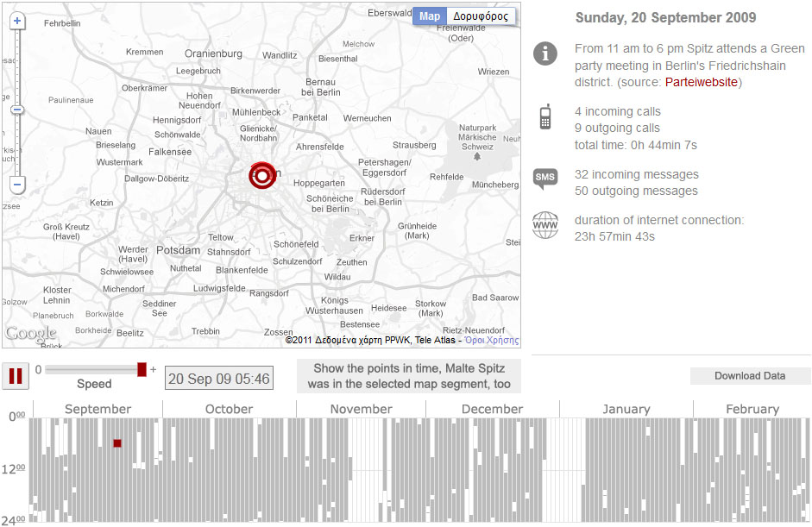Switch to the Map view tab
The image size is (812, 527).
coord(430,16)
